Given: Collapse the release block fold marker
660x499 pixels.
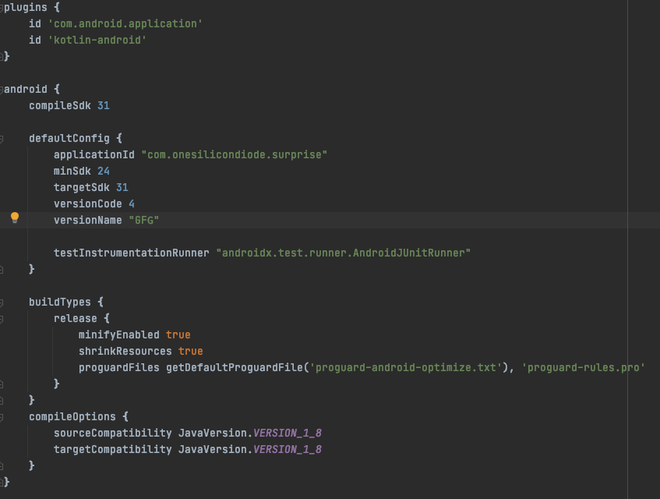Looking at the screenshot, I should coord(3,318).
